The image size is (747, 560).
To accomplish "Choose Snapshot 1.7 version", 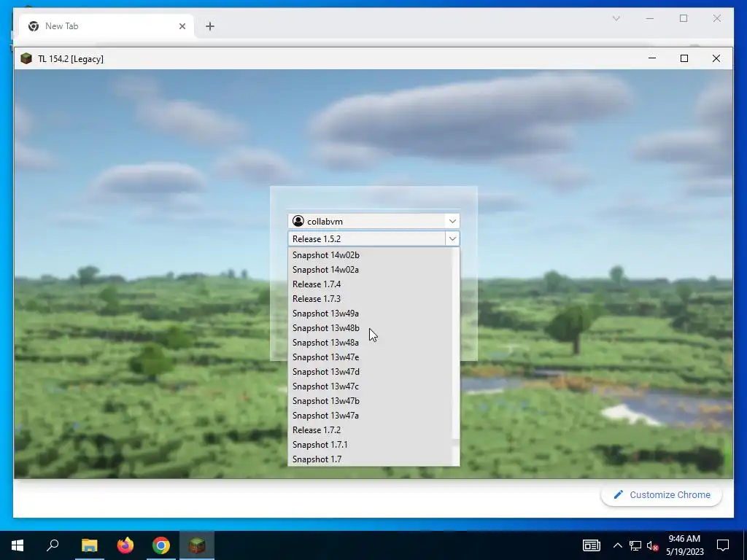I will click(370, 459).
